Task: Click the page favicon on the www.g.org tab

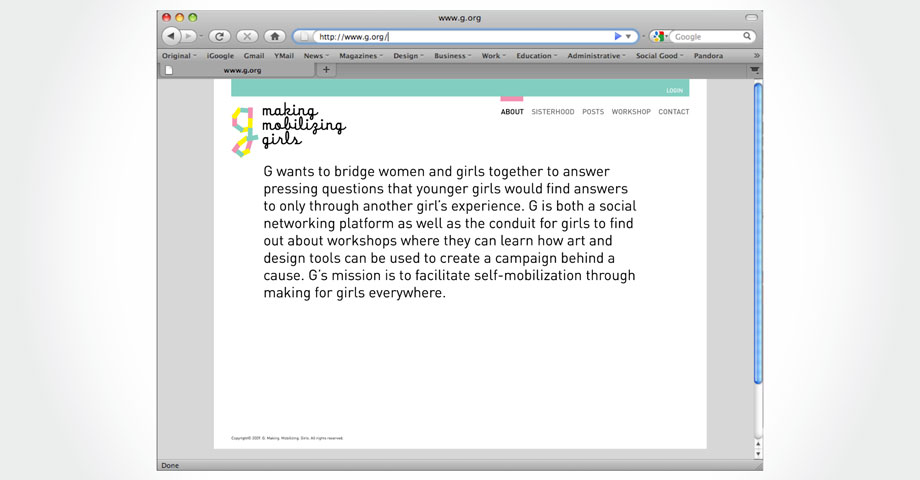Action: click(x=169, y=70)
